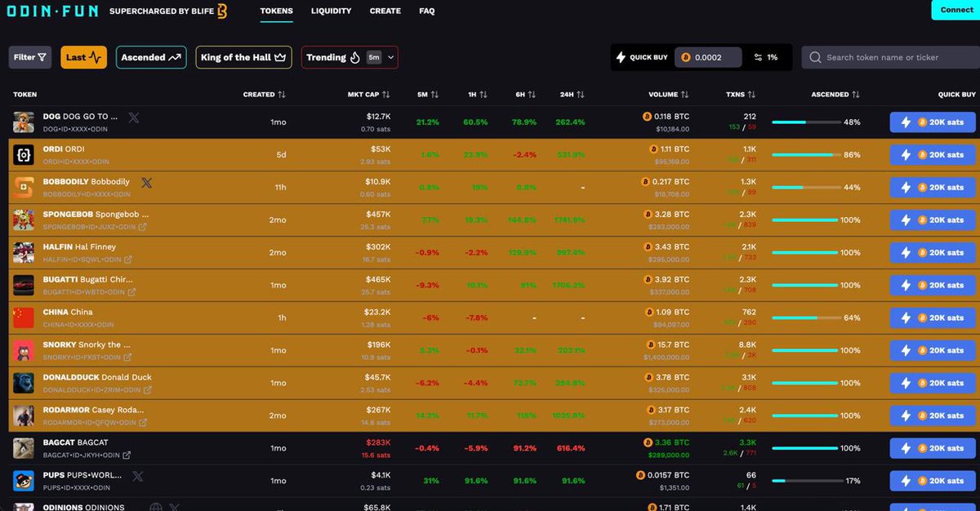Sort table by CREATED column

[264, 95]
